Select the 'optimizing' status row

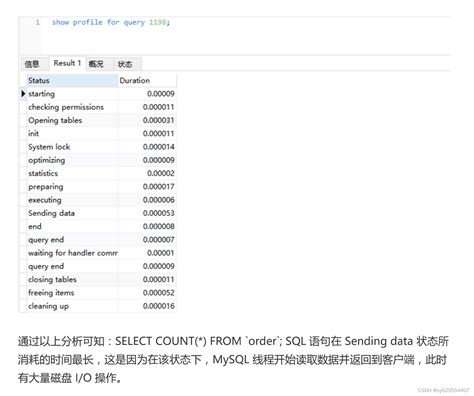[101, 160]
